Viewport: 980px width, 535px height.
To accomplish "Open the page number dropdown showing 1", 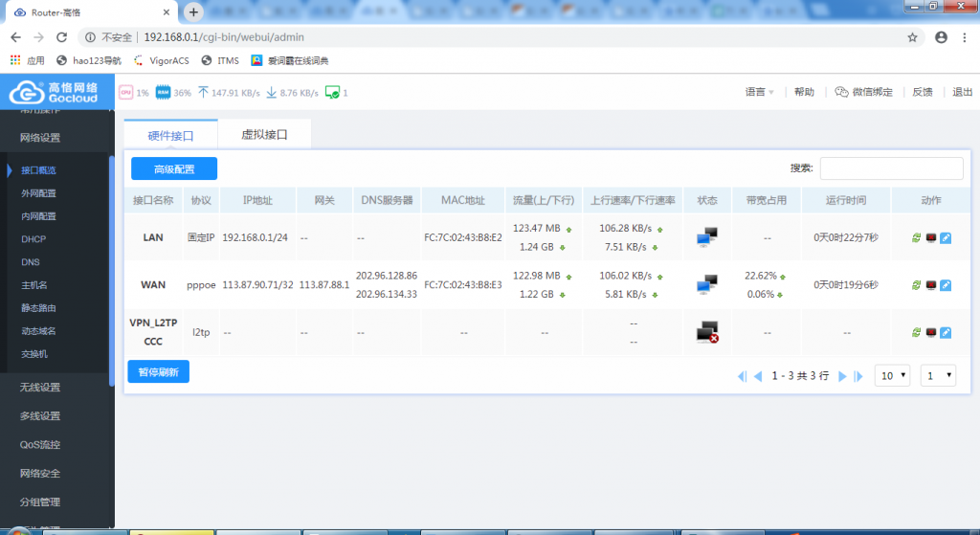I will (x=938, y=375).
